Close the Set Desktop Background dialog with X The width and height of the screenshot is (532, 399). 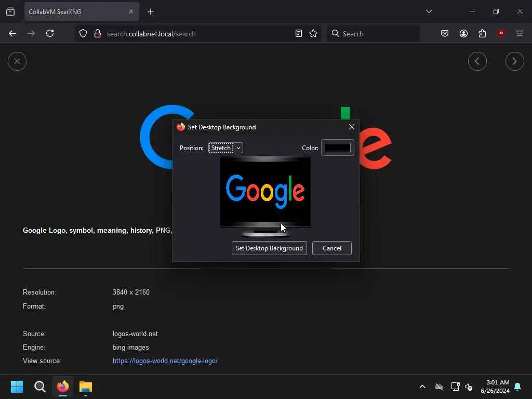352,127
